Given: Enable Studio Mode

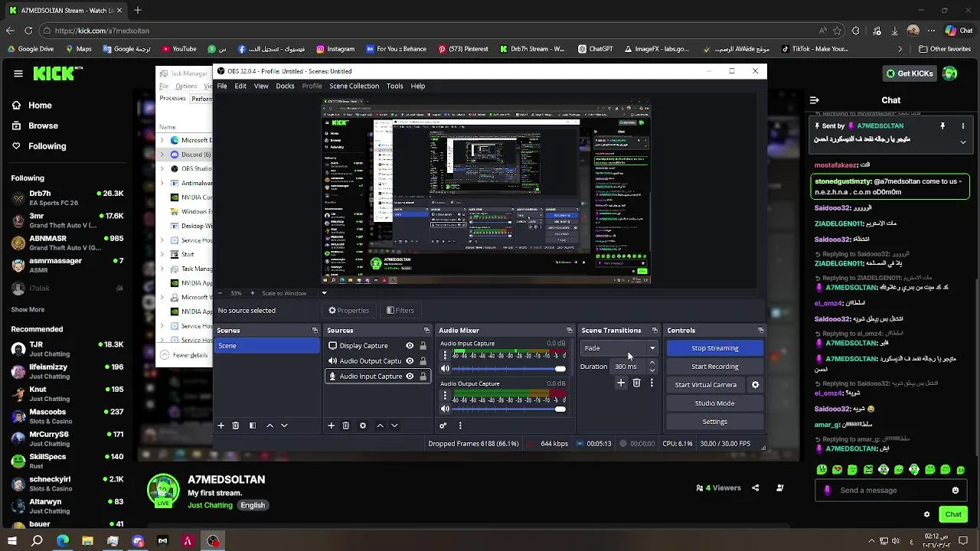Looking at the screenshot, I should pos(715,403).
